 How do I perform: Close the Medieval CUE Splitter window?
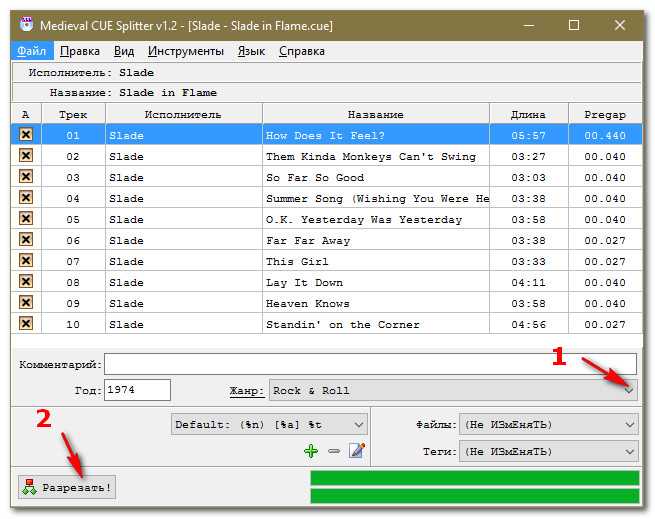pos(620,25)
